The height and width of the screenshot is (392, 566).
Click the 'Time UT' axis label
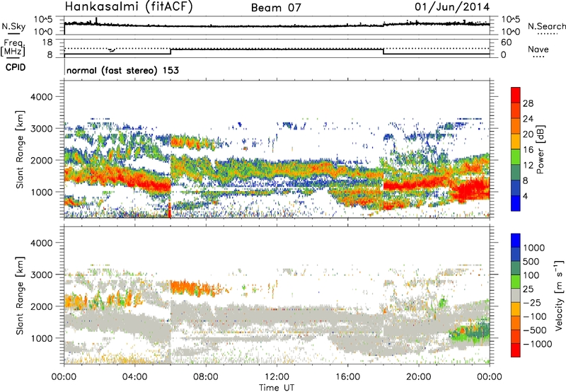[277, 388]
